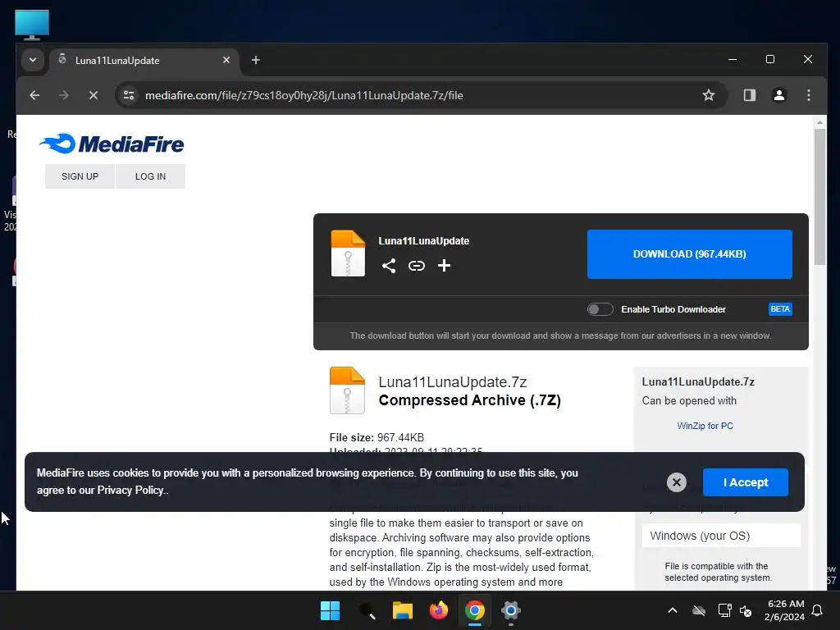Select the Luna11LunaUpdate browser tab

(144, 60)
